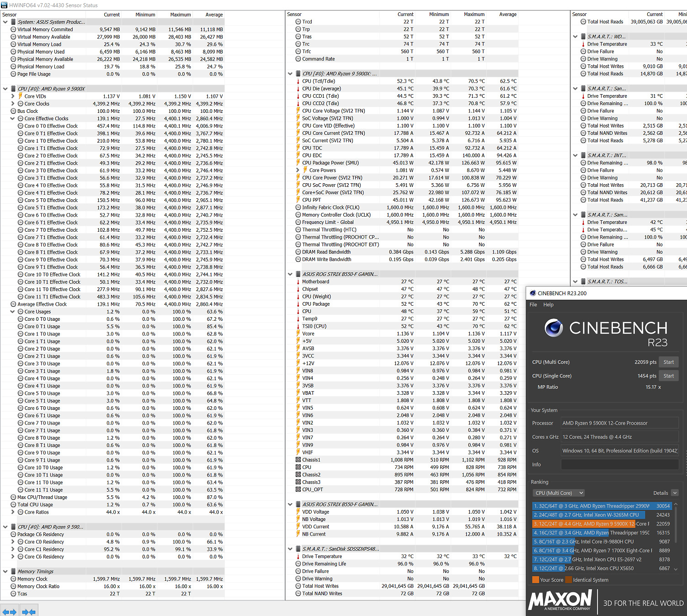The width and height of the screenshot is (687, 616).
Task: Click the lightning icon beside VDD Voltage
Action: point(298,512)
